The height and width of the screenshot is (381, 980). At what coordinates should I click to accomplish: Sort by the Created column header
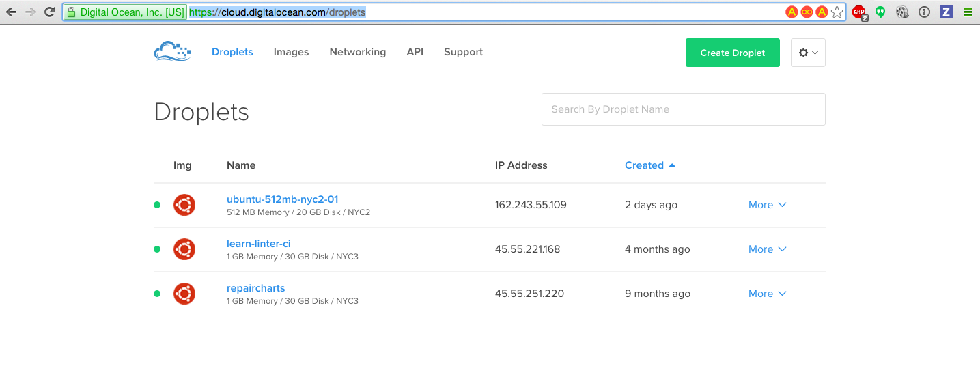[650, 165]
